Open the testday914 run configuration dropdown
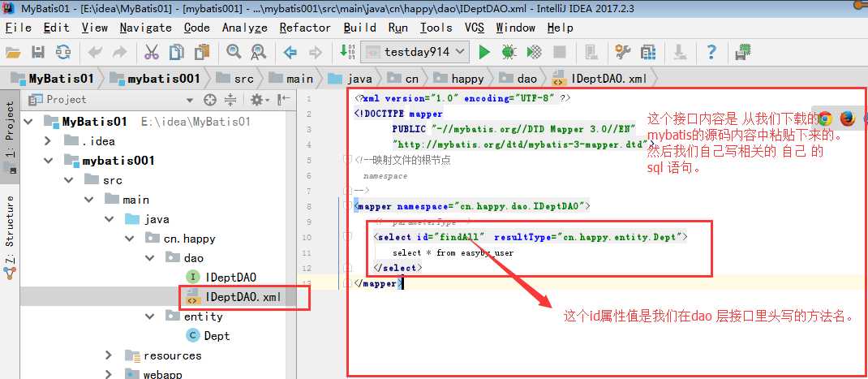Screen dimensions: 868x379 pos(415,52)
